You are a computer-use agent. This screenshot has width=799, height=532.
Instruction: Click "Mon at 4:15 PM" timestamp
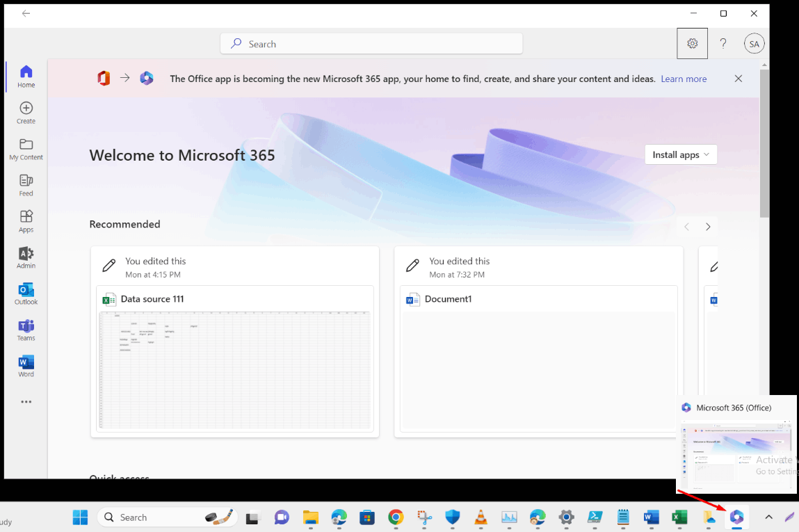(x=153, y=275)
